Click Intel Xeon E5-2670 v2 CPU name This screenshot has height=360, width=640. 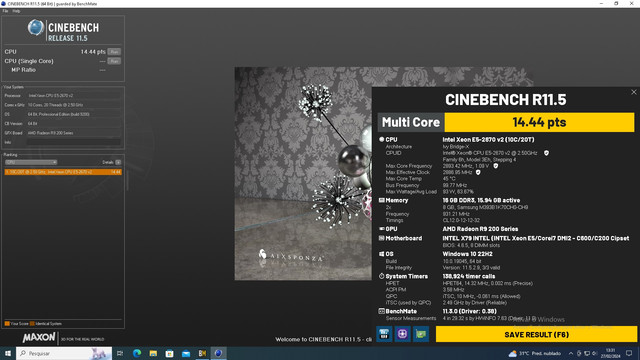coord(488,140)
